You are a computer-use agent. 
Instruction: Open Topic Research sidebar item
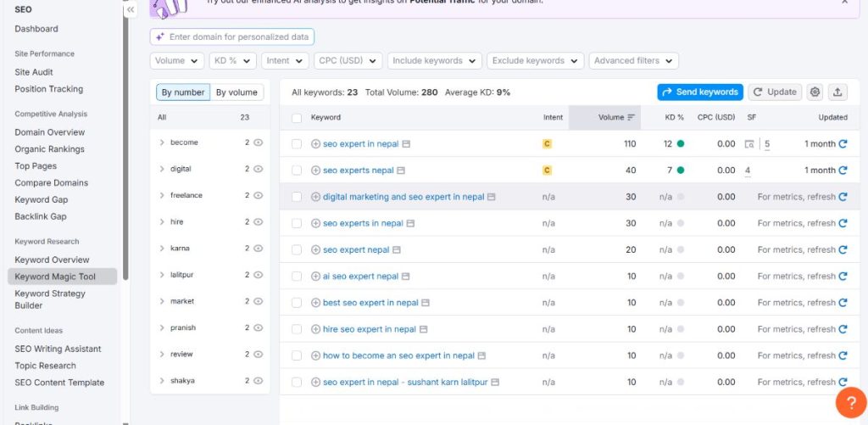click(x=46, y=366)
